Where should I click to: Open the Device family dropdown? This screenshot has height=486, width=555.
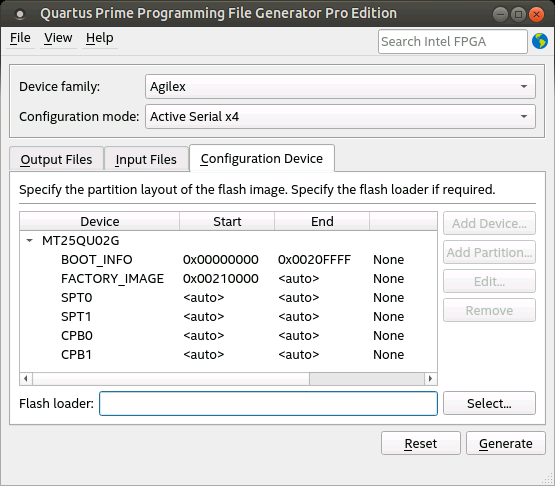coord(340,86)
